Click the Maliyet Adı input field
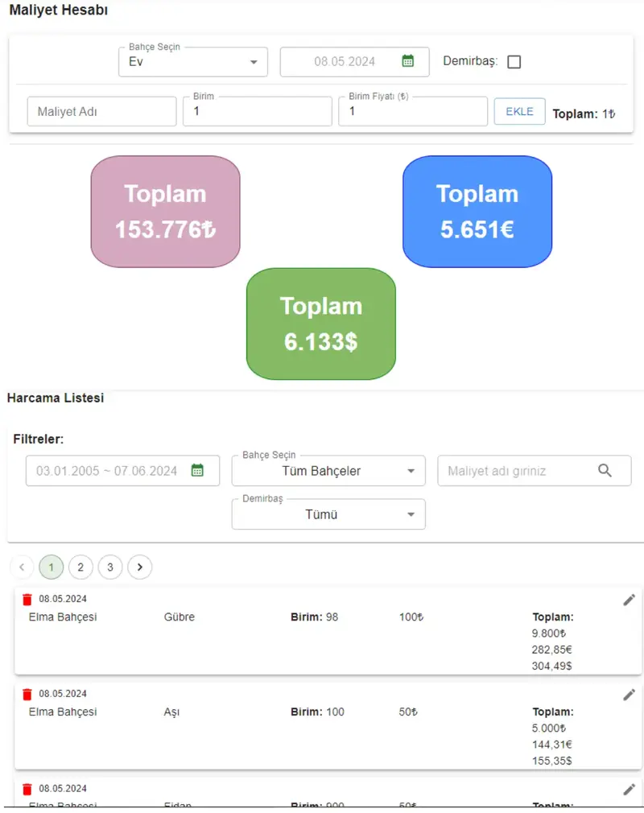The height and width of the screenshot is (813, 644). 101,111
